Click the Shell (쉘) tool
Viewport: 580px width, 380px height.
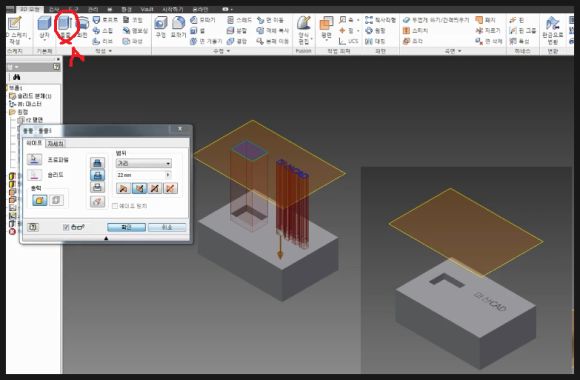coord(198,31)
